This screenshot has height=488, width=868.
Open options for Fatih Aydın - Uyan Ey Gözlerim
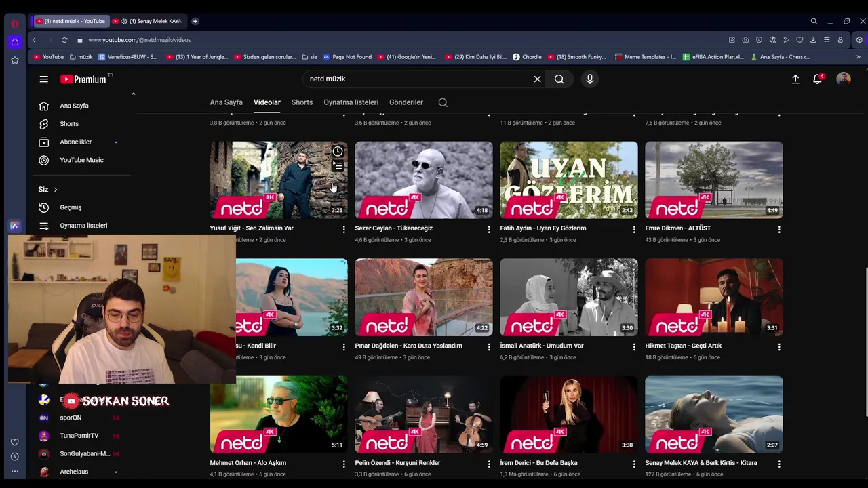click(x=634, y=230)
